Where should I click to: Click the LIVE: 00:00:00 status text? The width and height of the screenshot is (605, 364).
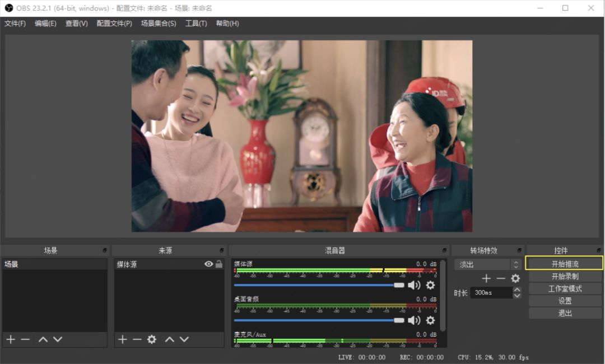[362, 357]
